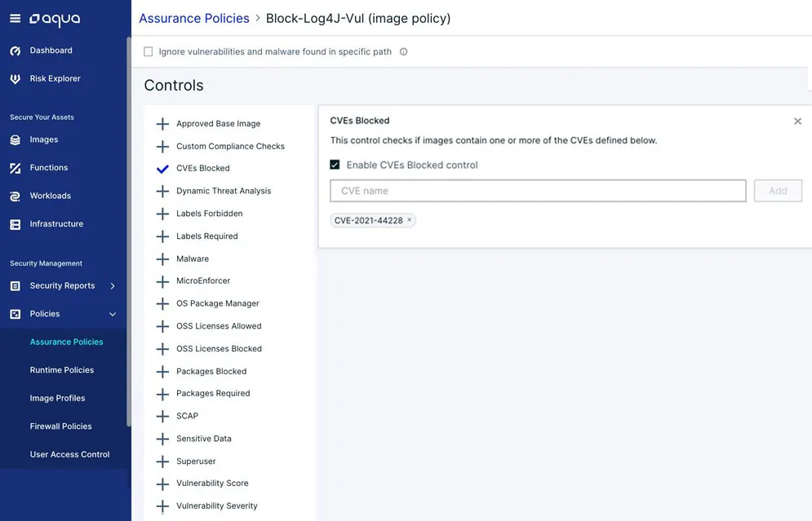This screenshot has height=521, width=812.
Task: Click the Images stack icon
Action: (x=15, y=139)
